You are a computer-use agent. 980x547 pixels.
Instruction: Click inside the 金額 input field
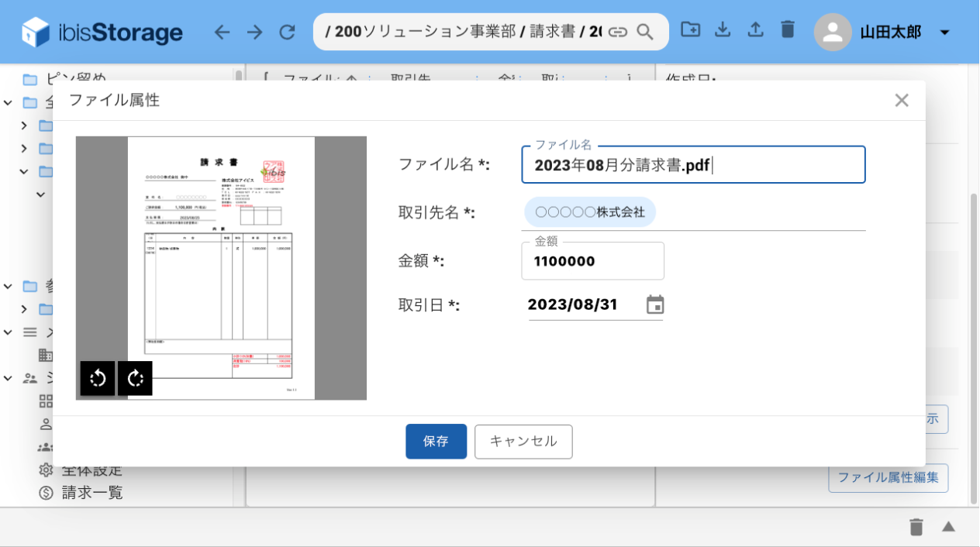pos(592,261)
